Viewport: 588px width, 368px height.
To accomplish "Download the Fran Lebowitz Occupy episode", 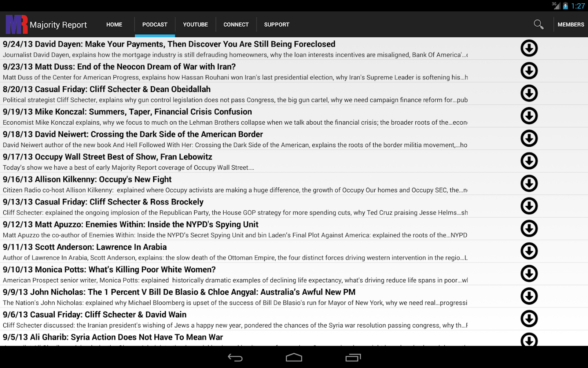I will tap(529, 161).
